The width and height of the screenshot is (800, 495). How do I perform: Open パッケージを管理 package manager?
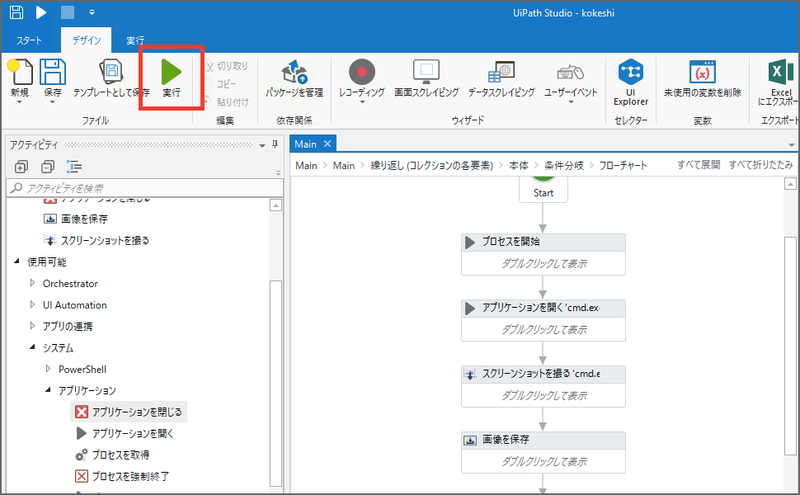pos(294,78)
